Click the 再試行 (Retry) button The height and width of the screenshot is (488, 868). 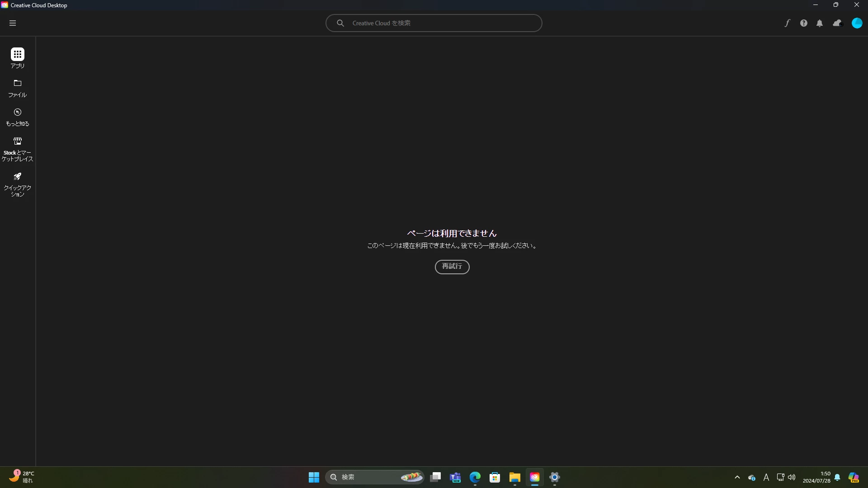tap(452, 267)
